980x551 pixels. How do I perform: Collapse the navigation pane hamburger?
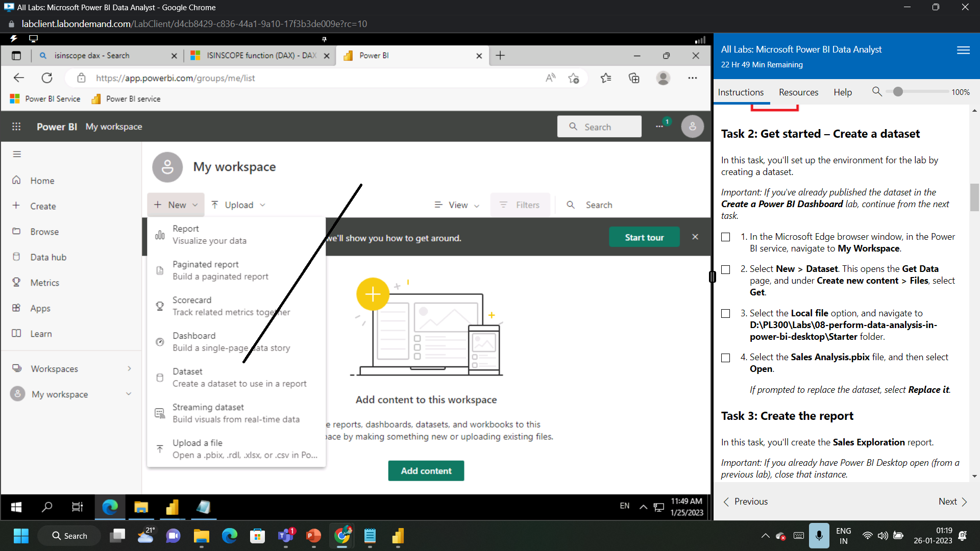point(17,154)
